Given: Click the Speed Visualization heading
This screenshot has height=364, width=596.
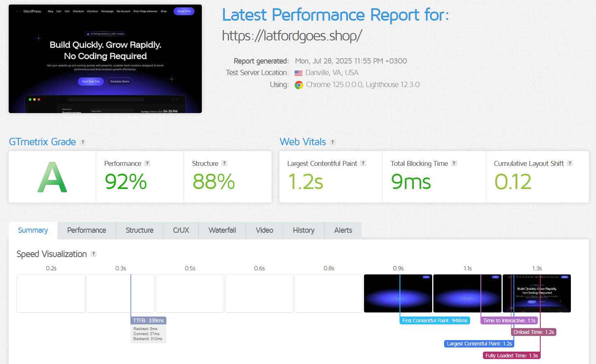Looking at the screenshot, I should tap(52, 254).
